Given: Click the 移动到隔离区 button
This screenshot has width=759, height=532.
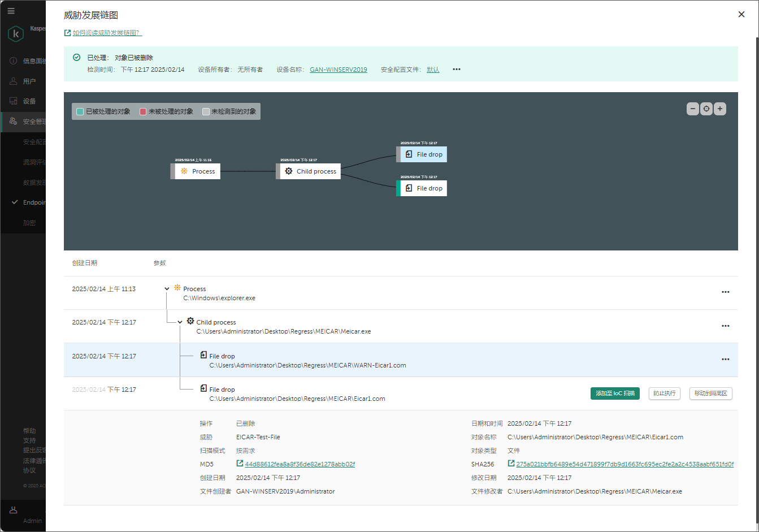Looking at the screenshot, I should tap(710, 393).
